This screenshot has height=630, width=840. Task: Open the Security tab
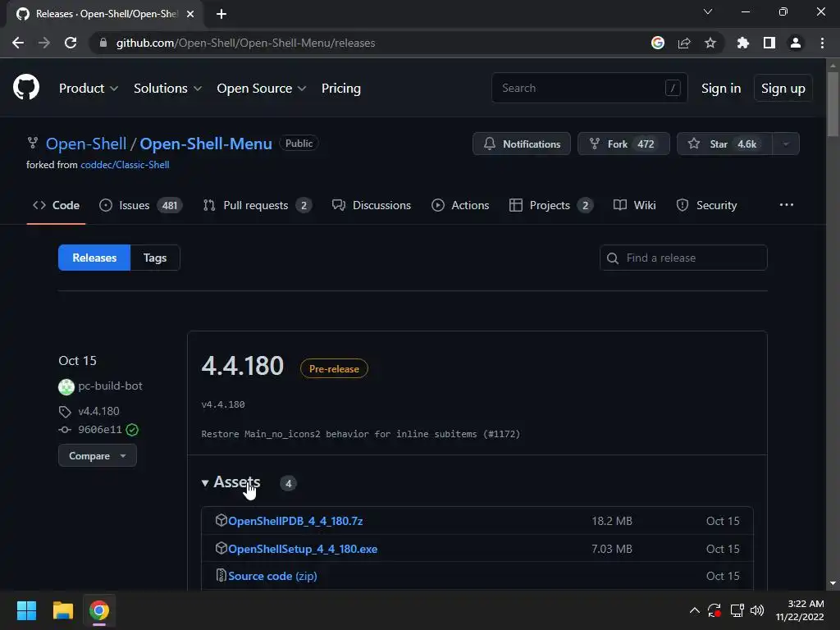(x=706, y=205)
